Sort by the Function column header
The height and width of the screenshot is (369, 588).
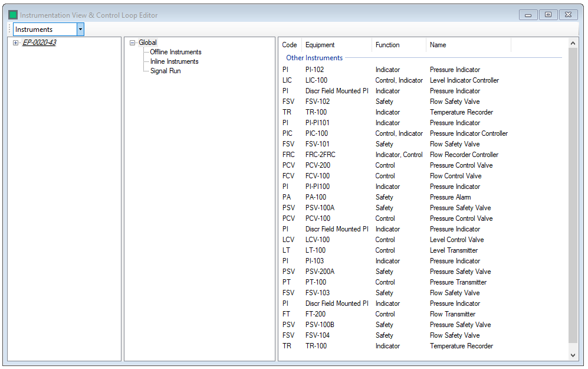pyautogui.click(x=387, y=45)
